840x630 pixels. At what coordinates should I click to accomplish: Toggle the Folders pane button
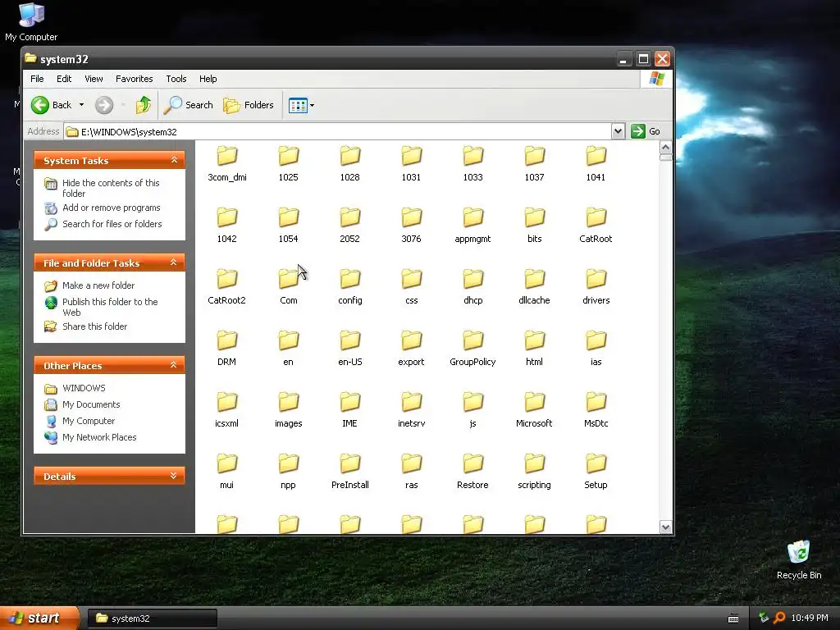coord(249,105)
